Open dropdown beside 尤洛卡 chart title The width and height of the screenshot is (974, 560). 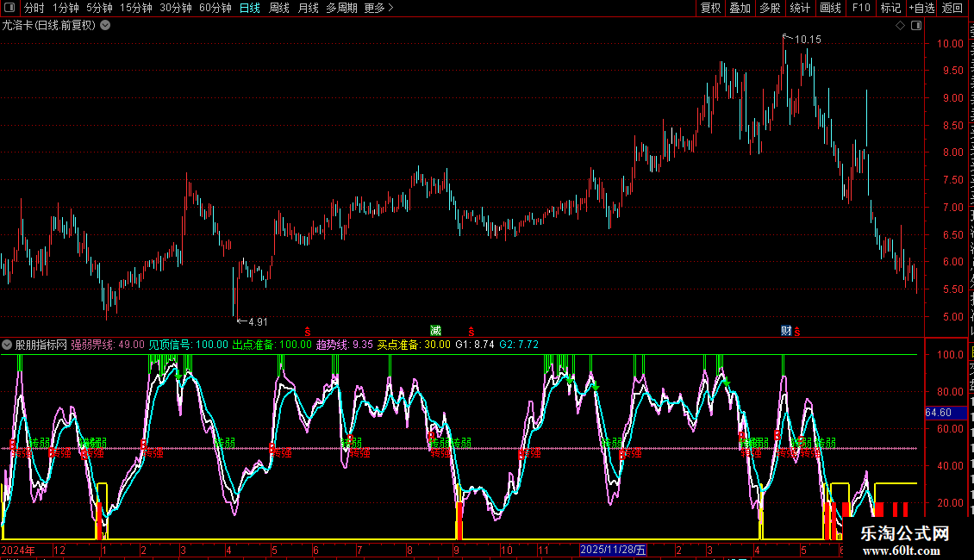(106, 26)
